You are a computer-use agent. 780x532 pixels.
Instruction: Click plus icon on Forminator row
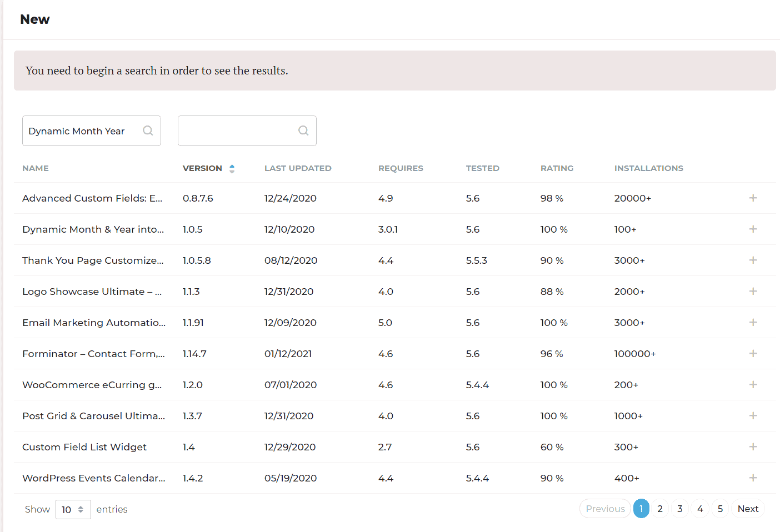pos(753,354)
